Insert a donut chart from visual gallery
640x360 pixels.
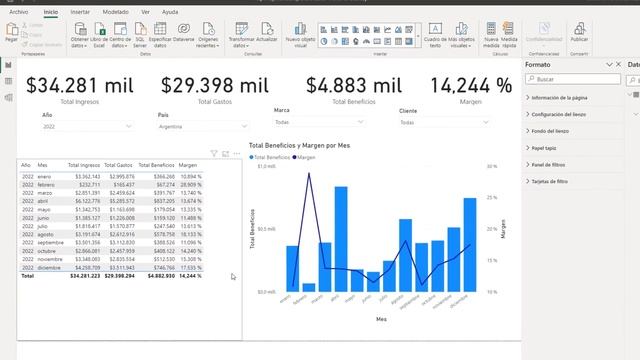pyautogui.click(x=334, y=41)
